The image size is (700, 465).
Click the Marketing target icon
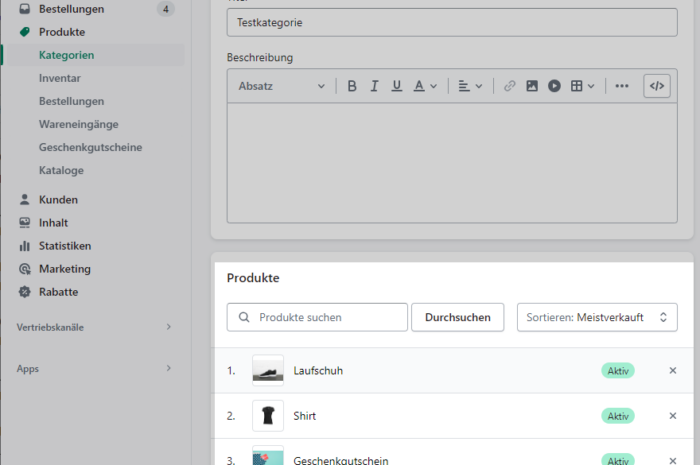(25, 269)
